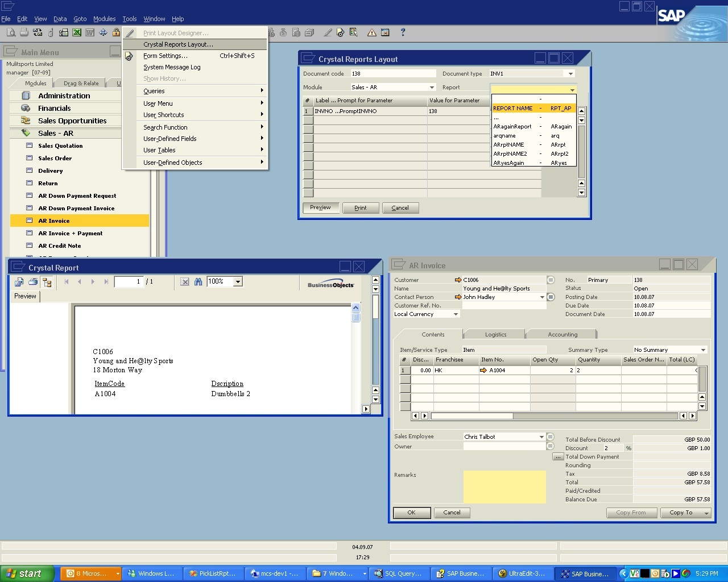Click the link arrow next to item A1004
728x582 pixels.
[x=483, y=370]
